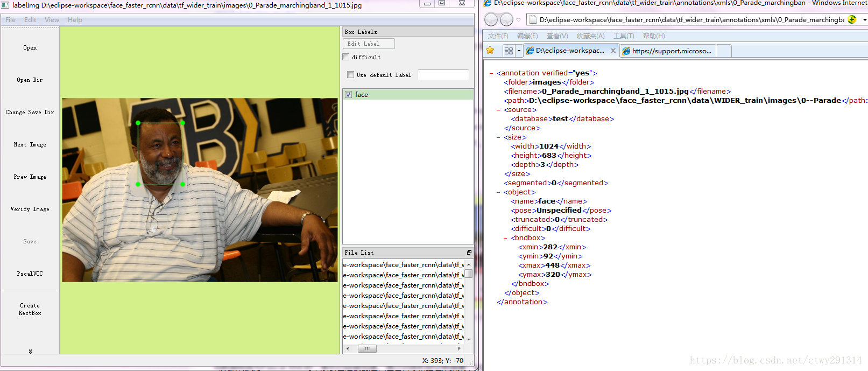Click the IE Quick Tabs icon
868x371 pixels.
pos(509,51)
